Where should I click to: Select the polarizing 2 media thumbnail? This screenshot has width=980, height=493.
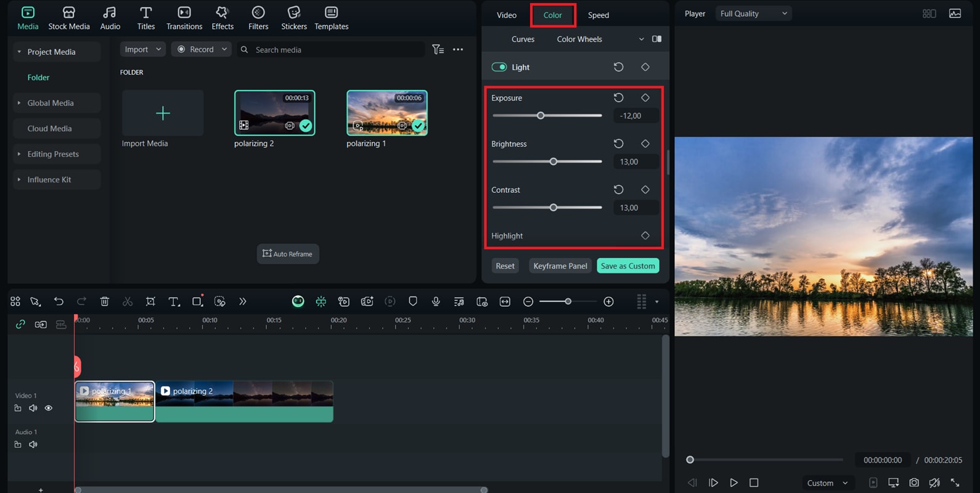(x=275, y=113)
